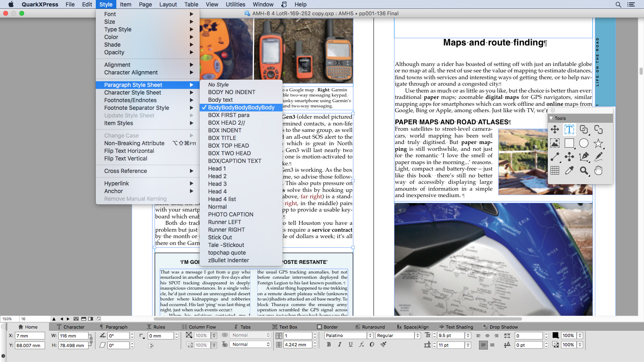The height and width of the screenshot is (362, 644).
Task: Open the Regular font style dropdown
Action: (x=398, y=335)
